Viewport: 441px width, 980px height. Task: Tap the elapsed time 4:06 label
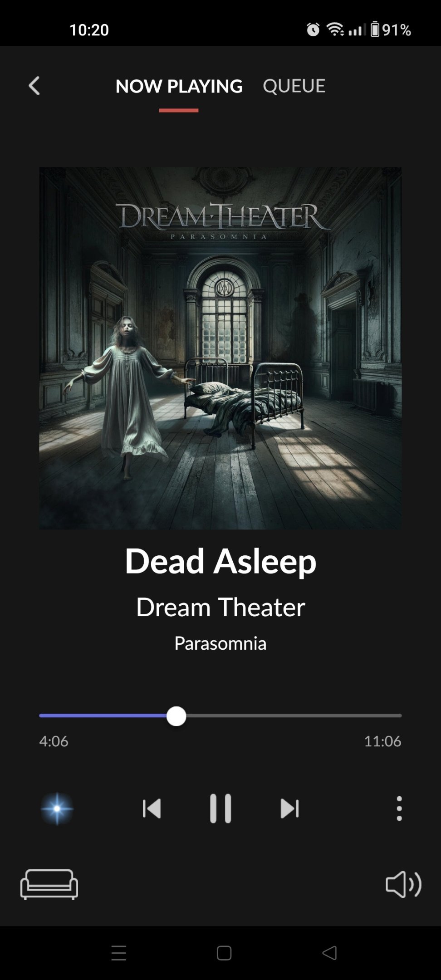(x=54, y=741)
